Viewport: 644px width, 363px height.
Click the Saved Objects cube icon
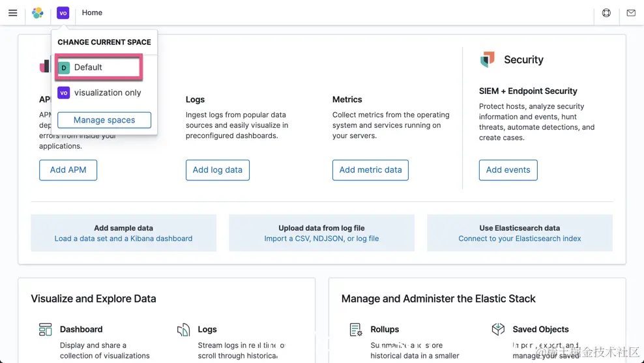pos(498,329)
